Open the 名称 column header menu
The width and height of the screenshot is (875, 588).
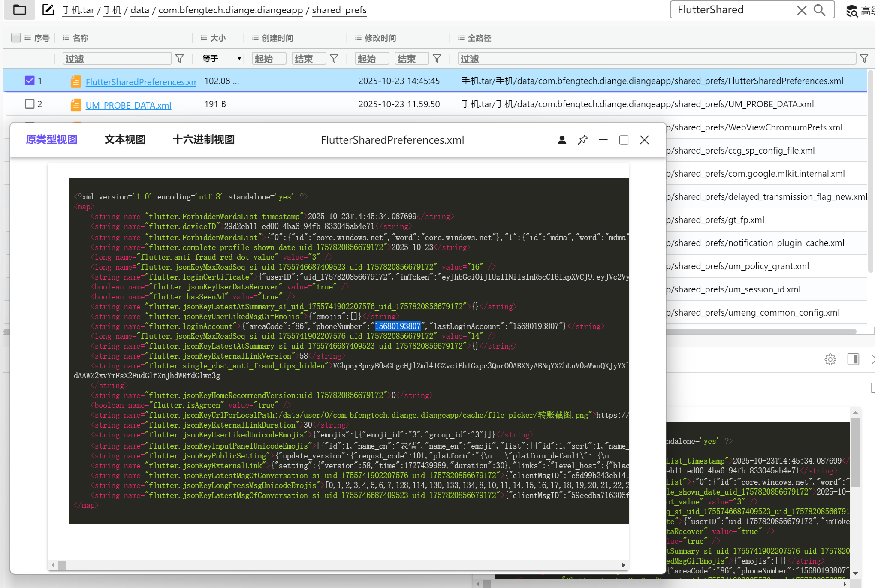click(66, 38)
